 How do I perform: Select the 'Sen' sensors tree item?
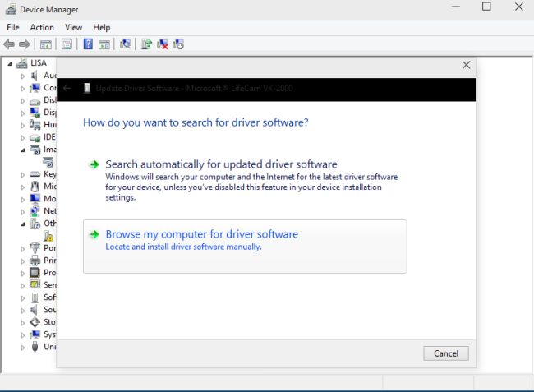tap(50, 284)
